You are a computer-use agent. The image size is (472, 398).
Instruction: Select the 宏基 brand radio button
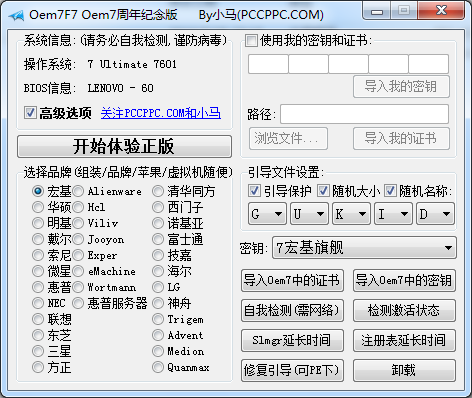tap(38, 191)
